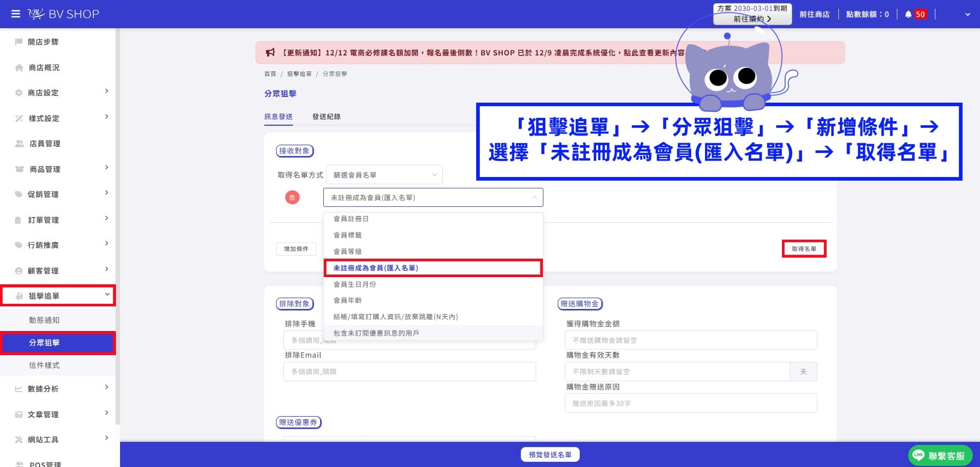The height and width of the screenshot is (467, 980).
Task: Click the 訂單管理 clipboard icon
Action: pos(18,220)
